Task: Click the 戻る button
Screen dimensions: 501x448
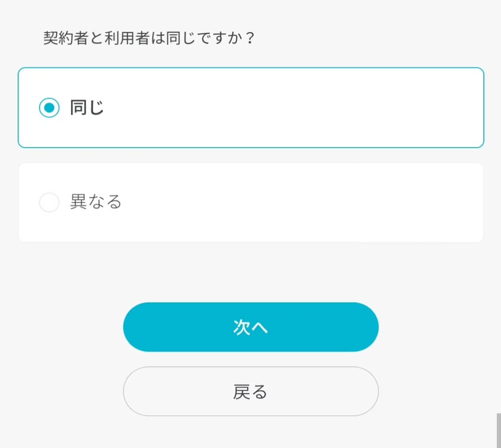Action: 251,391
